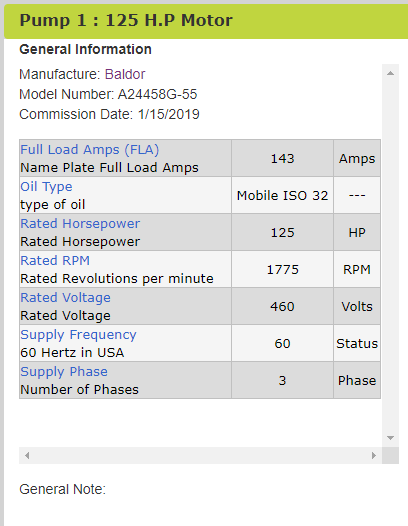Click the Pump 1 : 125 H.P Motor header
This screenshot has width=408, height=526.
206,21
